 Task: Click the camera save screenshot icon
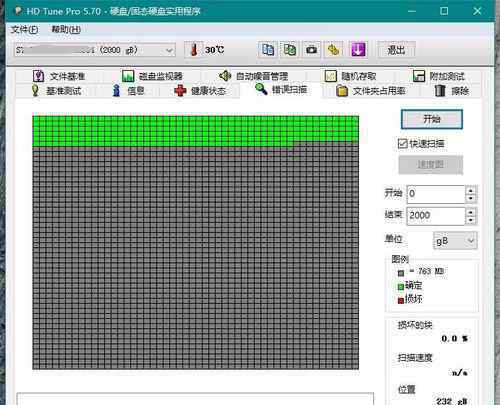pyautogui.click(x=312, y=50)
